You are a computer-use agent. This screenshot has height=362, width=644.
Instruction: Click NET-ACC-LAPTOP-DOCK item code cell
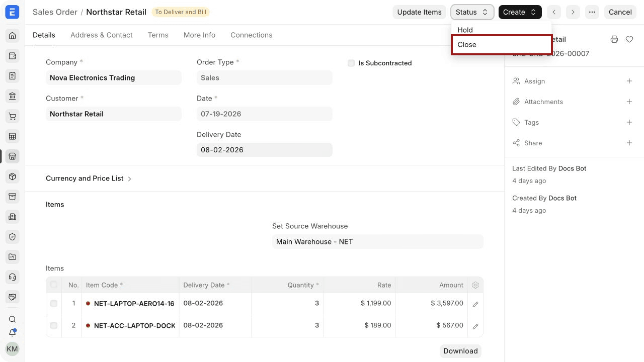point(130,326)
